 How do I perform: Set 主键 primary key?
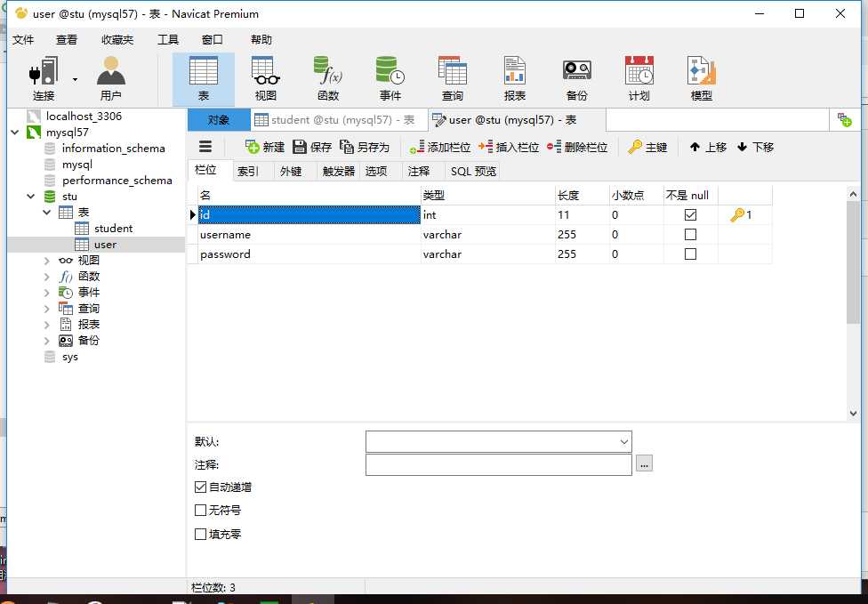tap(647, 148)
